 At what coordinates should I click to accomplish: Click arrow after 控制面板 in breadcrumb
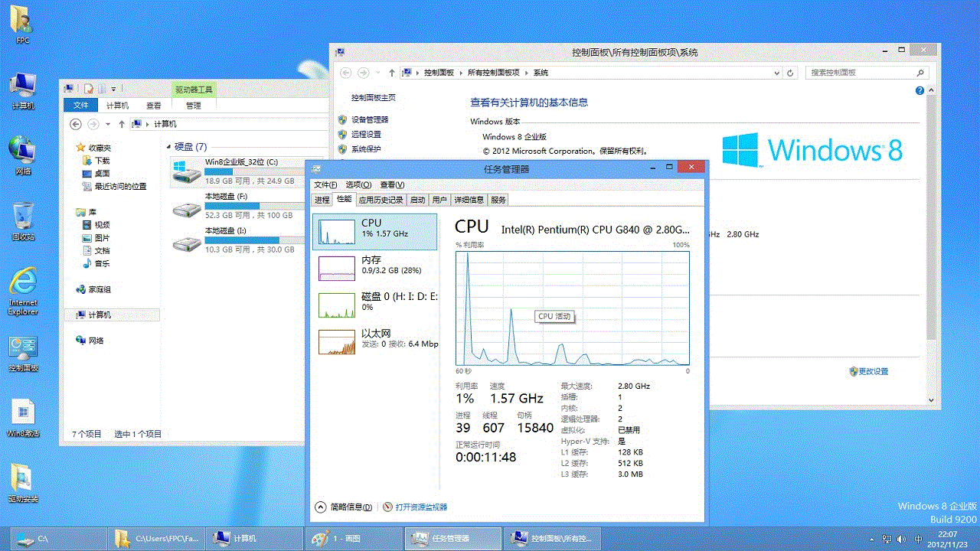point(461,73)
